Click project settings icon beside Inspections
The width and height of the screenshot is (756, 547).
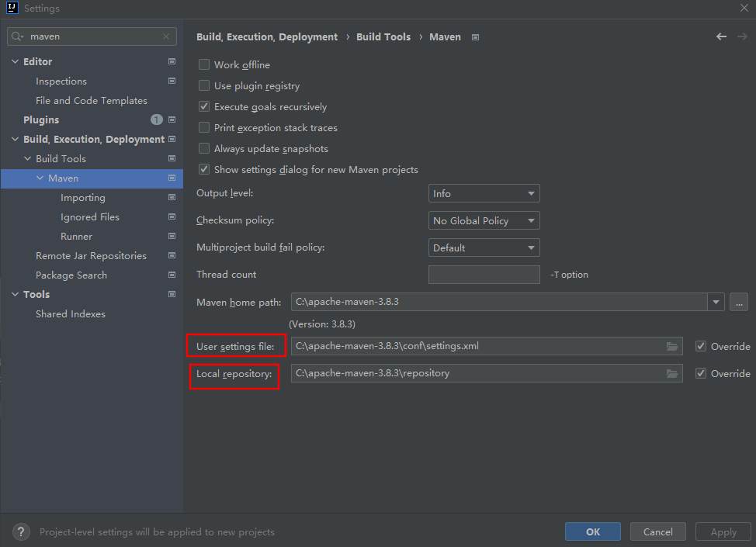(172, 81)
